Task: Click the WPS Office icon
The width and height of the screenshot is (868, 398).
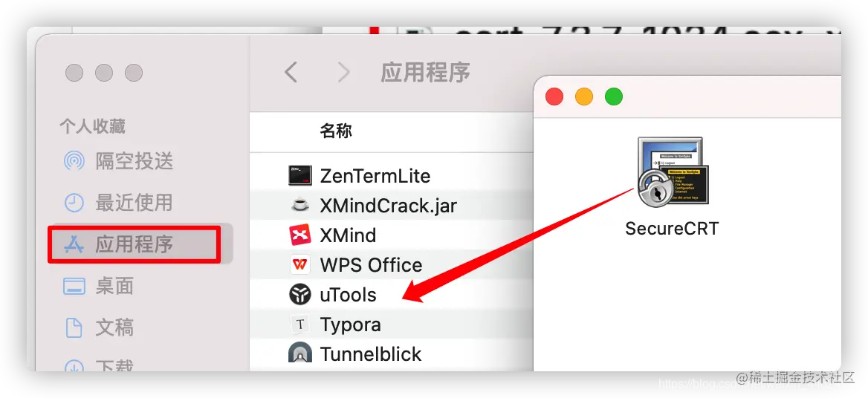Action: point(300,265)
